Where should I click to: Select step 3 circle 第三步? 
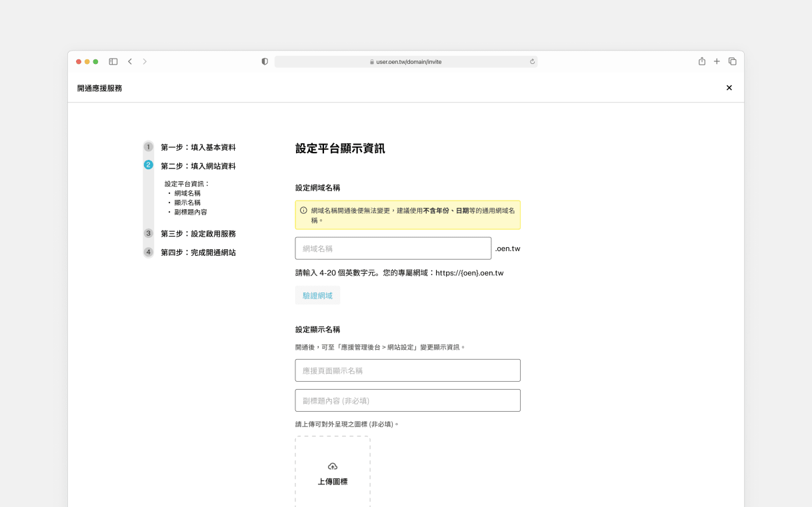(x=149, y=233)
